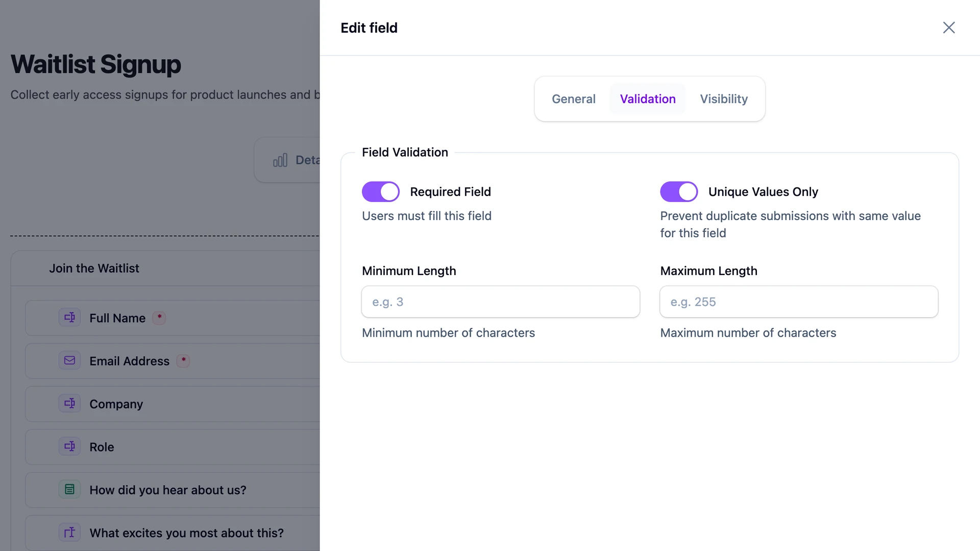Click the 'What excites you' text icon
This screenshot has width=980, height=551.
coord(69,532)
